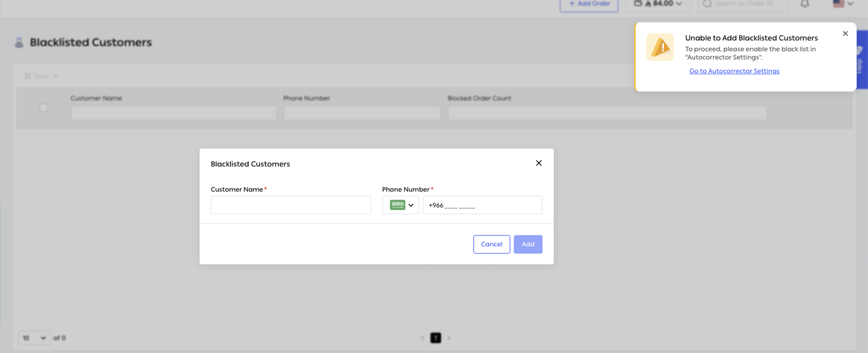Open the language flag selector in the header
The width and height of the screenshot is (868, 353).
[843, 4]
